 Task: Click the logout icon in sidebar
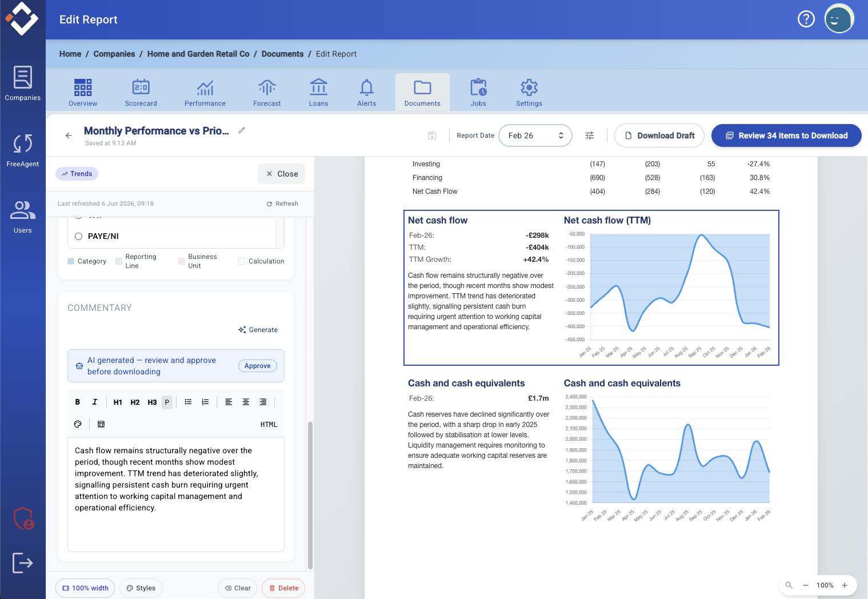(23, 563)
